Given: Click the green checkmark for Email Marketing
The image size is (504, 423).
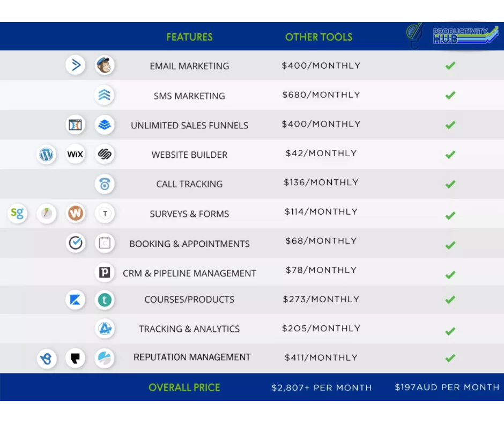Looking at the screenshot, I should click(450, 65).
